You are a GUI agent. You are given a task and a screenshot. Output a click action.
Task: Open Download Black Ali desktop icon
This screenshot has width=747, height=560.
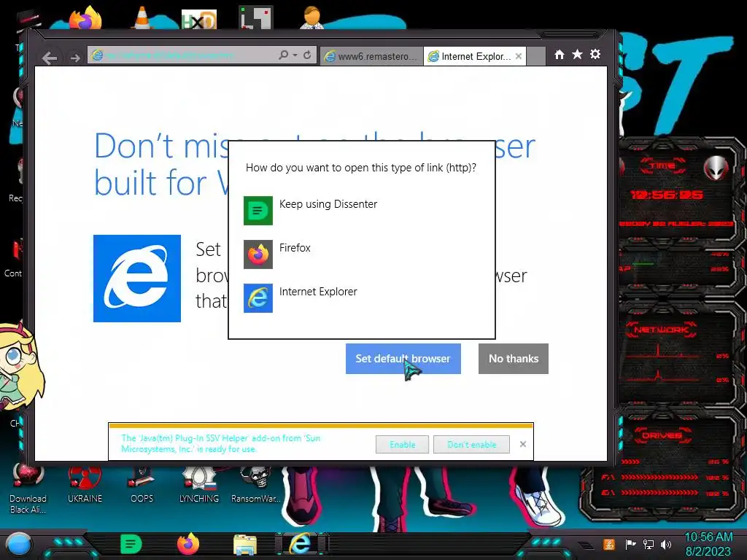point(28,491)
